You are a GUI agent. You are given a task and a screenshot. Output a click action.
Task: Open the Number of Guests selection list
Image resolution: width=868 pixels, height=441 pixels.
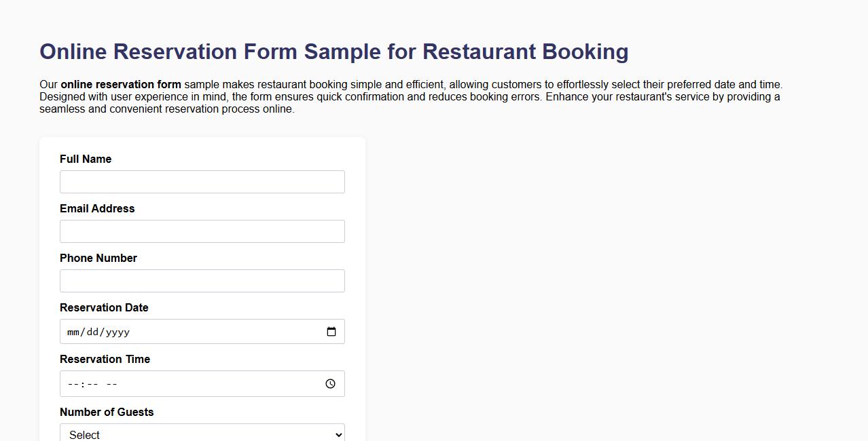(x=202, y=434)
